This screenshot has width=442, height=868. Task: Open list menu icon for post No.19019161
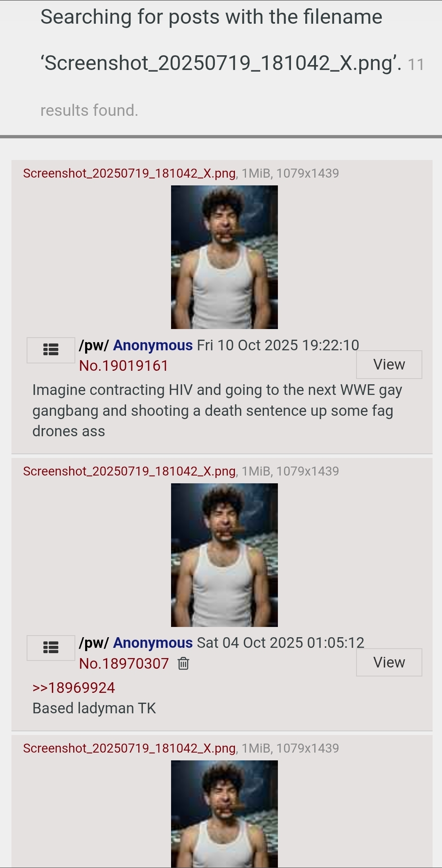coord(51,350)
